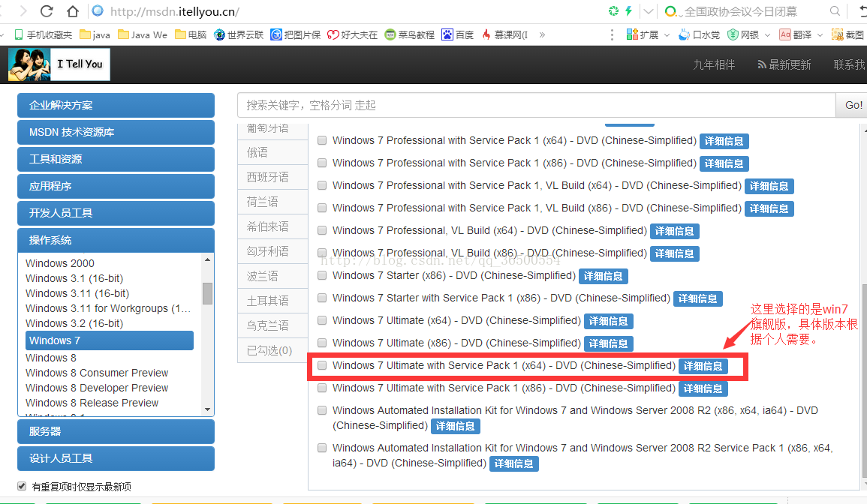Image resolution: width=867 pixels, height=504 pixels.
Task: Click the lightning speed-mode icon in address bar
Action: (x=629, y=11)
